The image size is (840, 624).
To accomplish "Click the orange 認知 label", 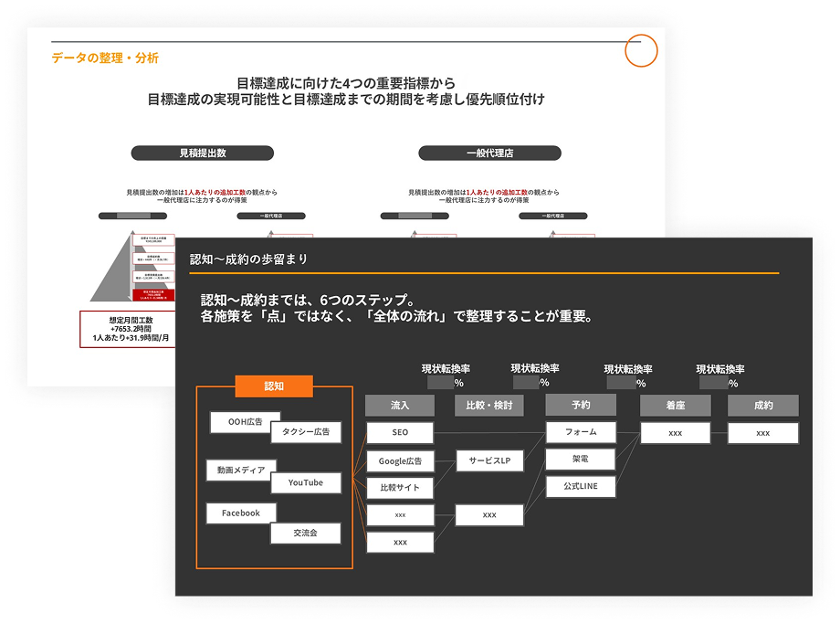I will tap(274, 386).
